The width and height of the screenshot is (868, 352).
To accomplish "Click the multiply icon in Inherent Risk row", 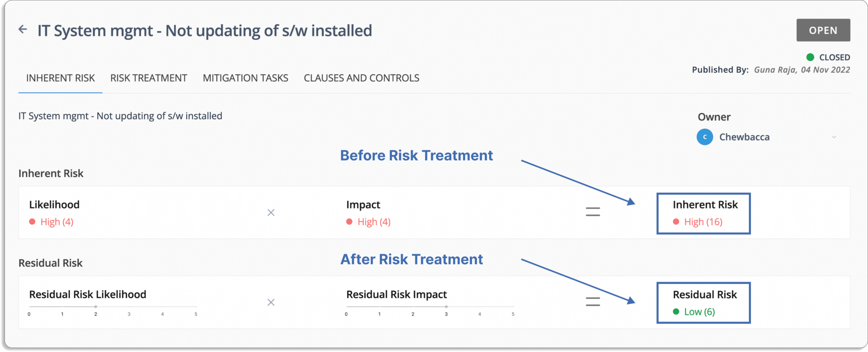I will click(271, 212).
